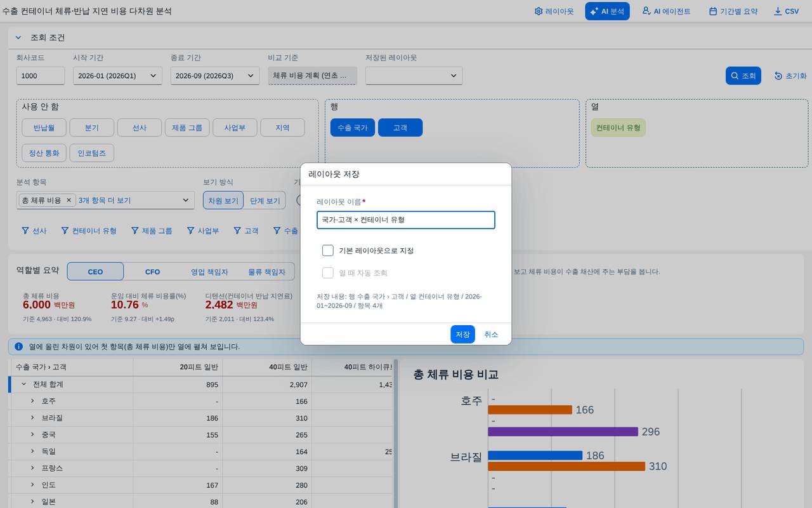Click the orange 호주 166 chart bar
812x508 pixels.
(x=530, y=410)
